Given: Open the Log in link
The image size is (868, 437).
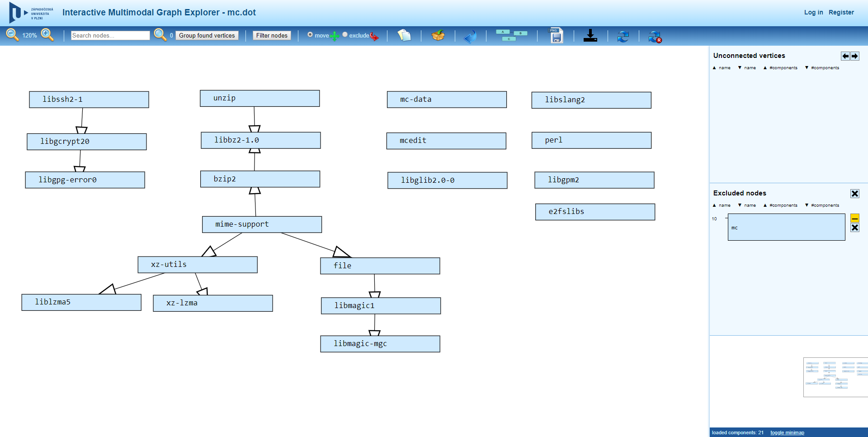Looking at the screenshot, I should (x=813, y=12).
